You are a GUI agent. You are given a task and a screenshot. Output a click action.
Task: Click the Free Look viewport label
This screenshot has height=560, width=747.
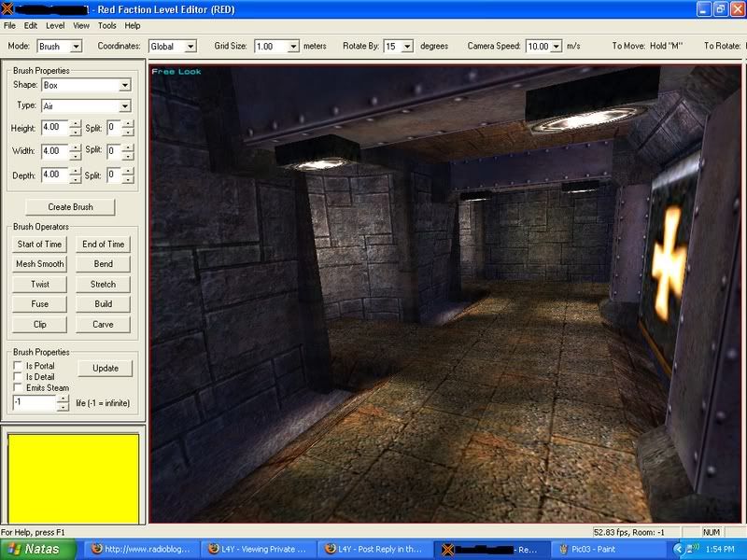tap(176, 72)
